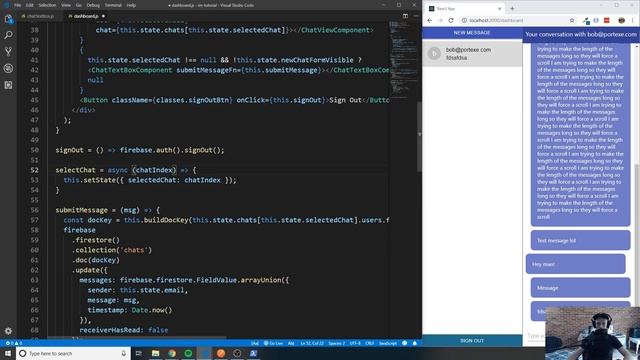Open the Edit menu in VS Code
The height and width of the screenshot is (360, 640).
click(29, 5)
